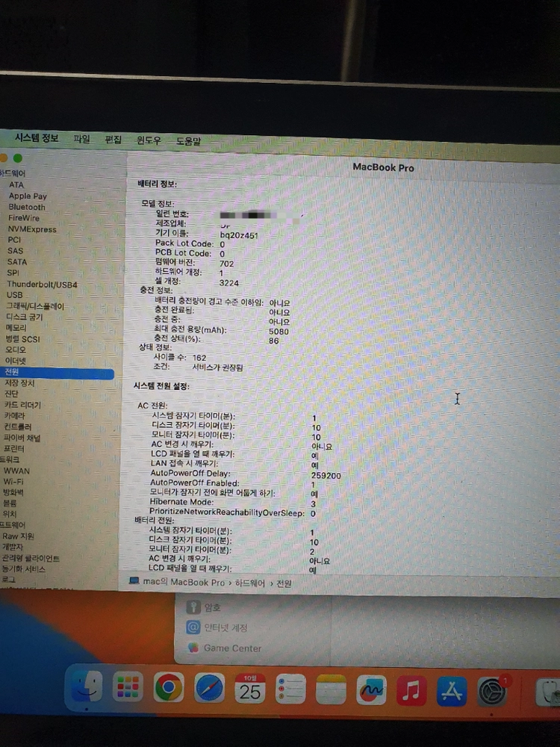The image size is (560, 747).
Task: Open the 윈도우 menu
Action: click(149, 140)
